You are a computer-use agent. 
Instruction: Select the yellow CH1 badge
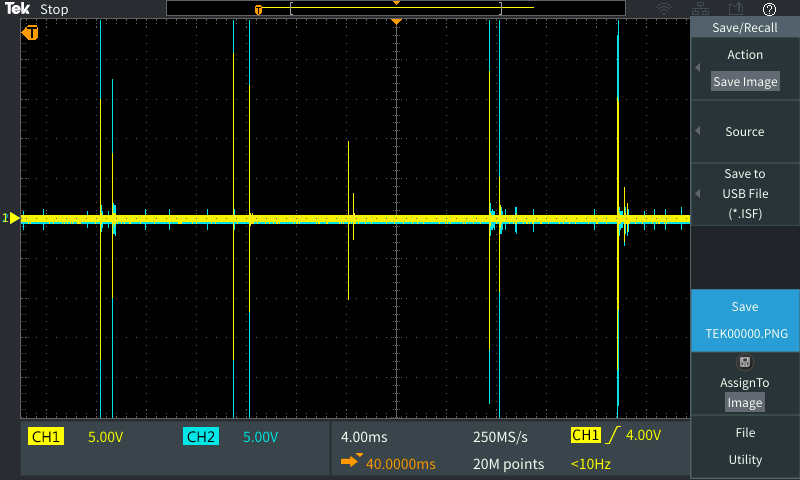click(x=46, y=437)
